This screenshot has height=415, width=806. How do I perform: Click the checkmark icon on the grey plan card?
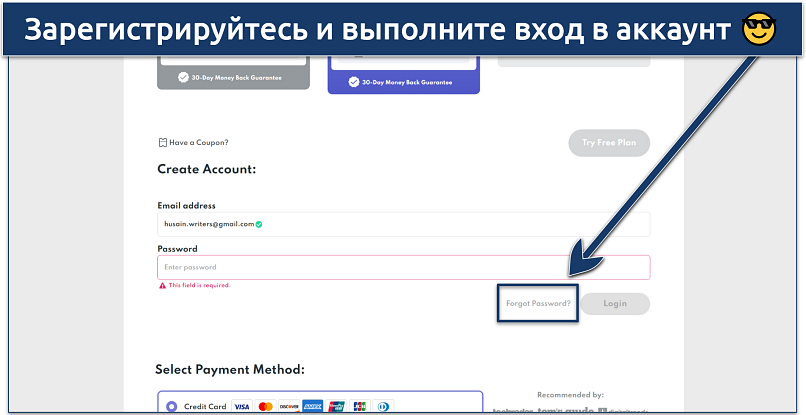183,78
